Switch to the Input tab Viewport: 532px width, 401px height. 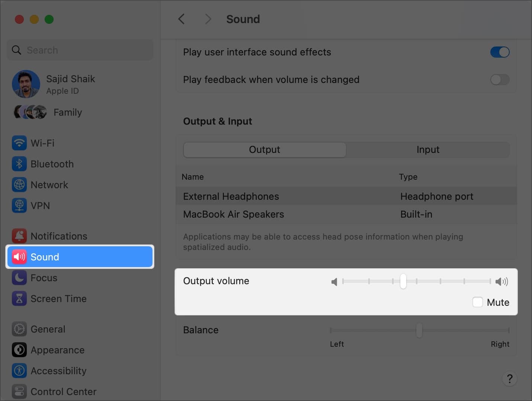point(428,150)
